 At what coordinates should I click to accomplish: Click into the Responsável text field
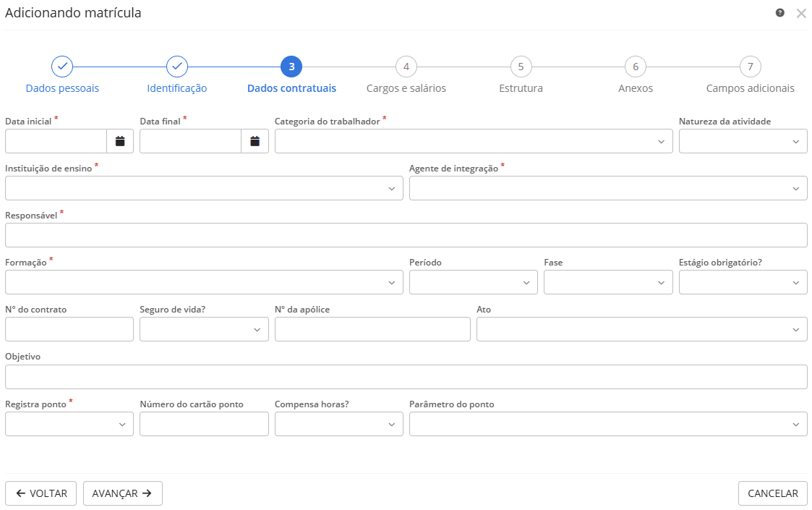tap(406, 235)
